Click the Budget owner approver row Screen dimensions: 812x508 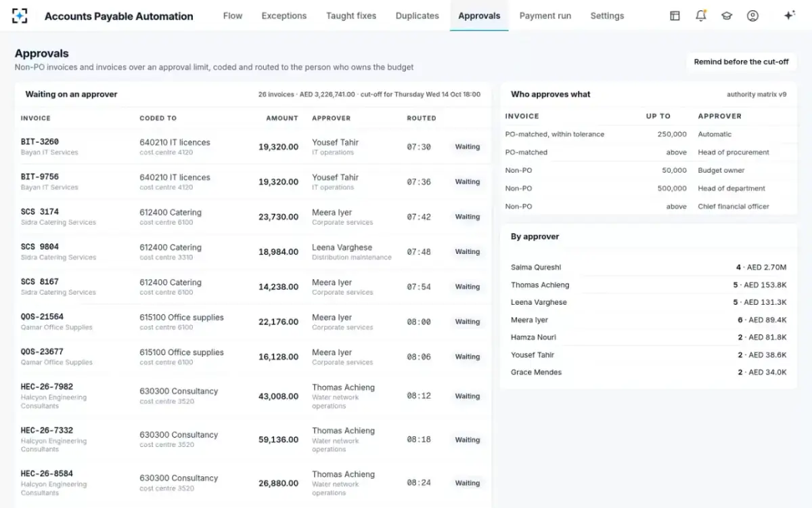pyautogui.click(x=648, y=171)
